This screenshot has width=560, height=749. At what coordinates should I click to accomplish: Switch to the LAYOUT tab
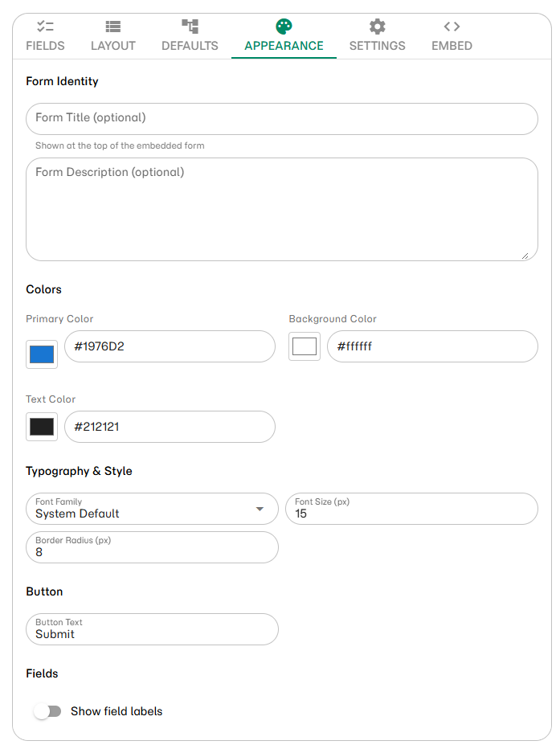point(112,35)
